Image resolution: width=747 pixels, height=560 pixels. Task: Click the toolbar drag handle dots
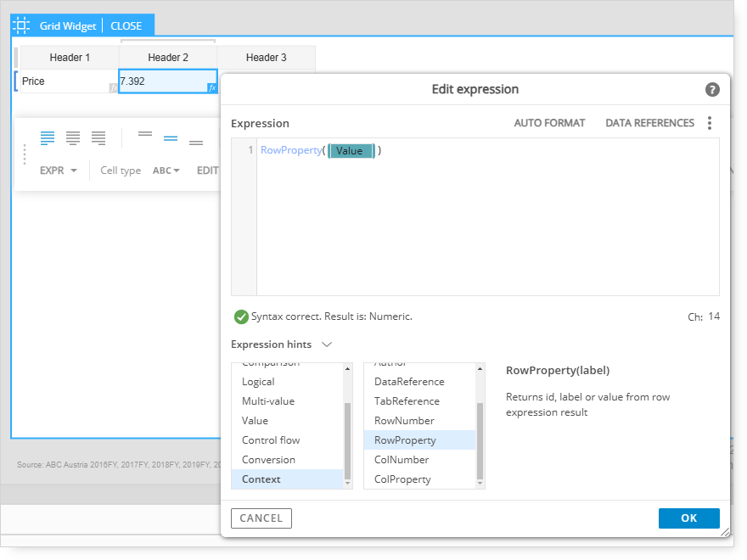pos(25,154)
